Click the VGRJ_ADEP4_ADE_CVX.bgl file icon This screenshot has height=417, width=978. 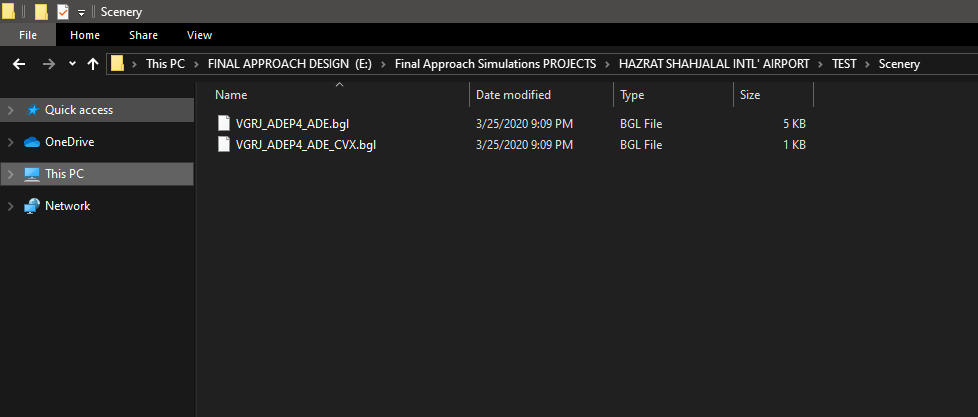(x=224, y=145)
